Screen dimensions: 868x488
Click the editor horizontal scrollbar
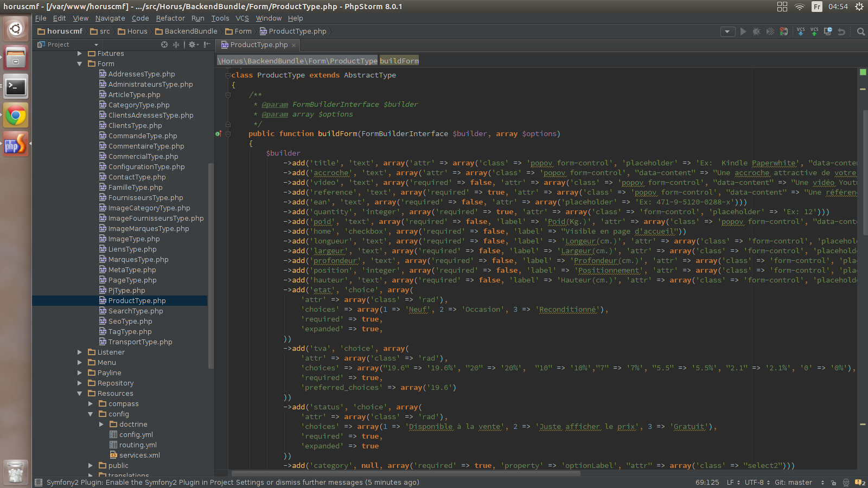tap(406, 473)
